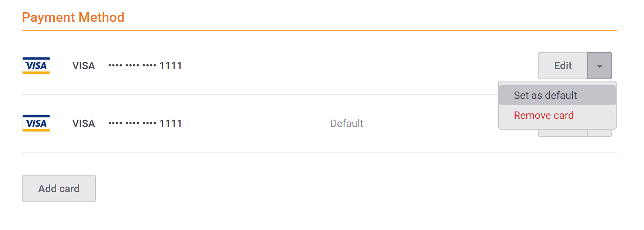Click the VISA logo on the Default card
The image size is (644, 230).
[36, 123]
